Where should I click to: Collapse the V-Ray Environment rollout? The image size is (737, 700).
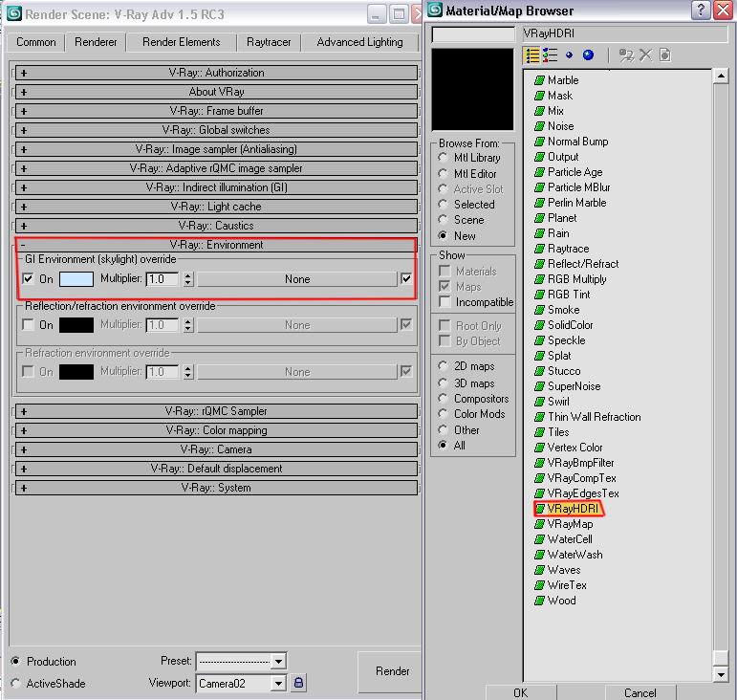click(217, 245)
